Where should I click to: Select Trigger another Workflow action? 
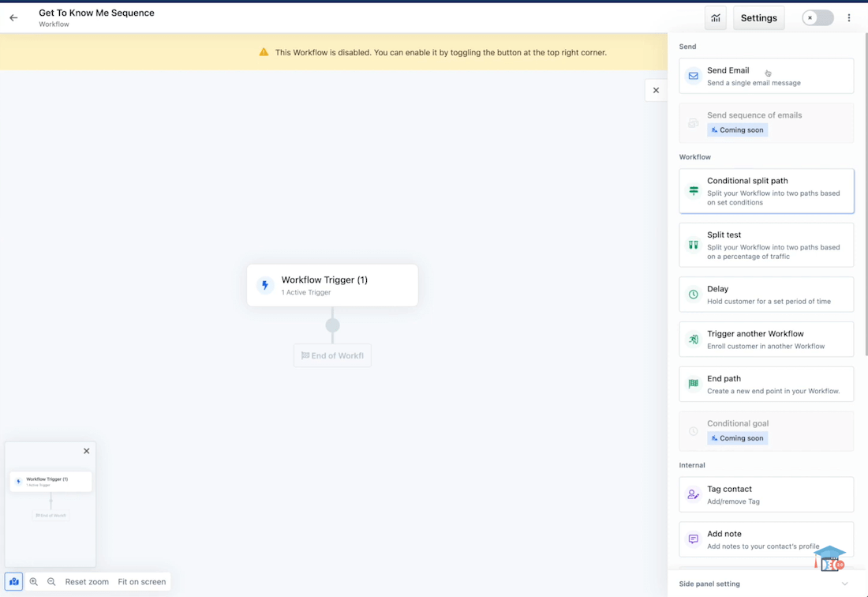point(766,340)
